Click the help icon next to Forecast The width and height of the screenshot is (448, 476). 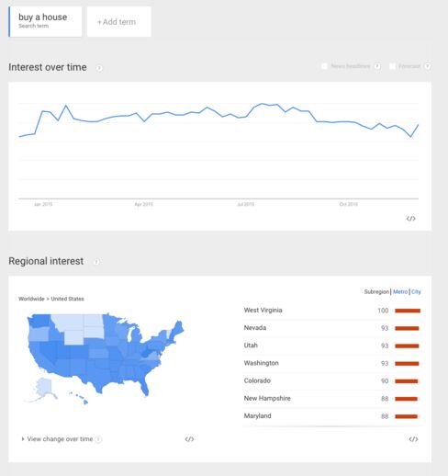[x=428, y=66]
